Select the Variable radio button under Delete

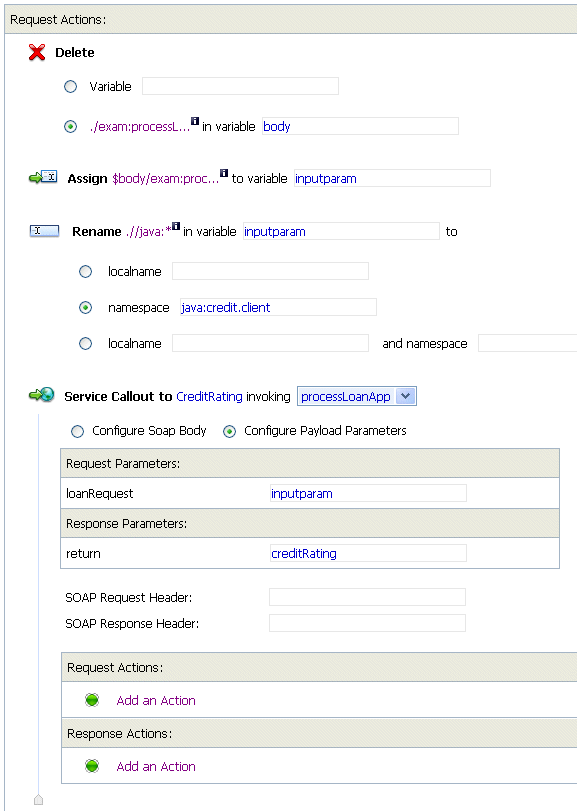[x=70, y=86]
